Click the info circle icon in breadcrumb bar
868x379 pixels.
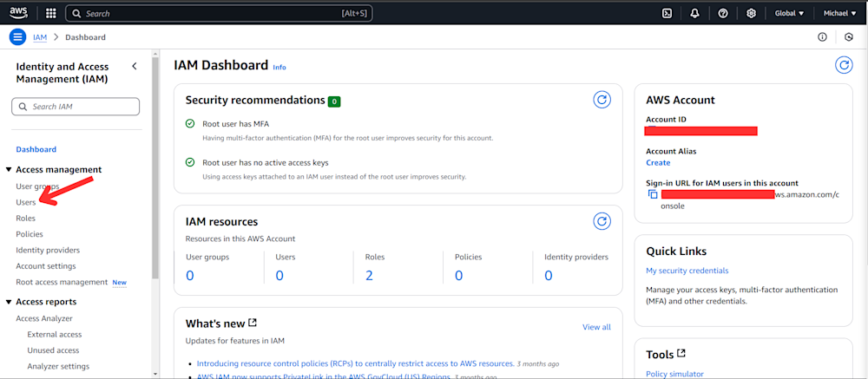click(823, 37)
